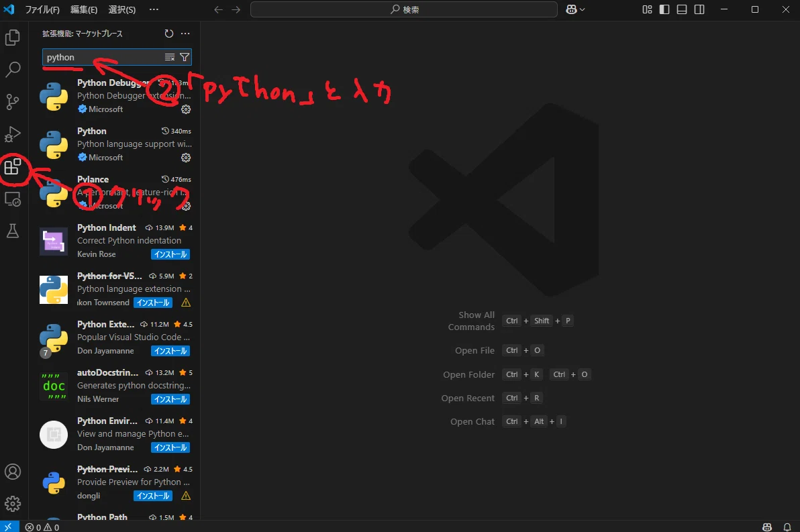800x532 pixels.
Task: Open the Run and Debug view
Action: pos(13,134)
